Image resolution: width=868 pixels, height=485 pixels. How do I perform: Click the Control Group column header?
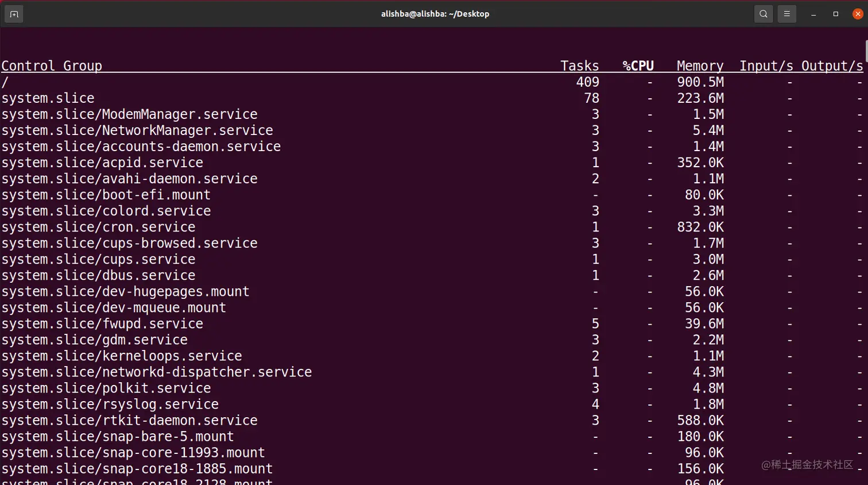pos(52,66)
